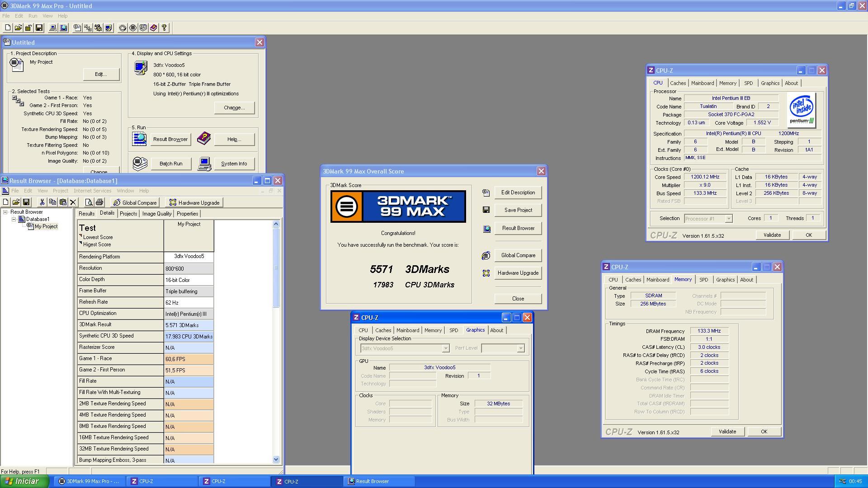Click the Result Browser magnifier icon in the 3DMark main toolbar
The image size is (868, 488).
tap(63, 28)
